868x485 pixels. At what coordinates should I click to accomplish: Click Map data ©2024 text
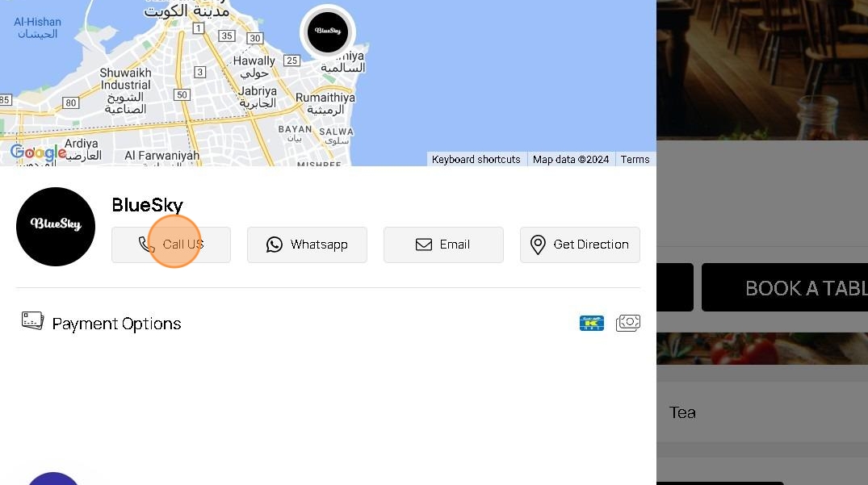pyautogui.click(x=571, y=159)
